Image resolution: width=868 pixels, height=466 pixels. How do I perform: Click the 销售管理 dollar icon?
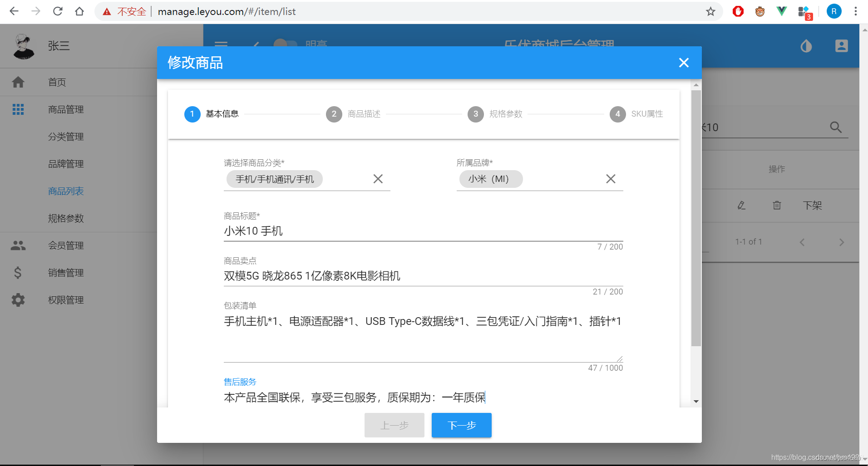coord(18,273)
